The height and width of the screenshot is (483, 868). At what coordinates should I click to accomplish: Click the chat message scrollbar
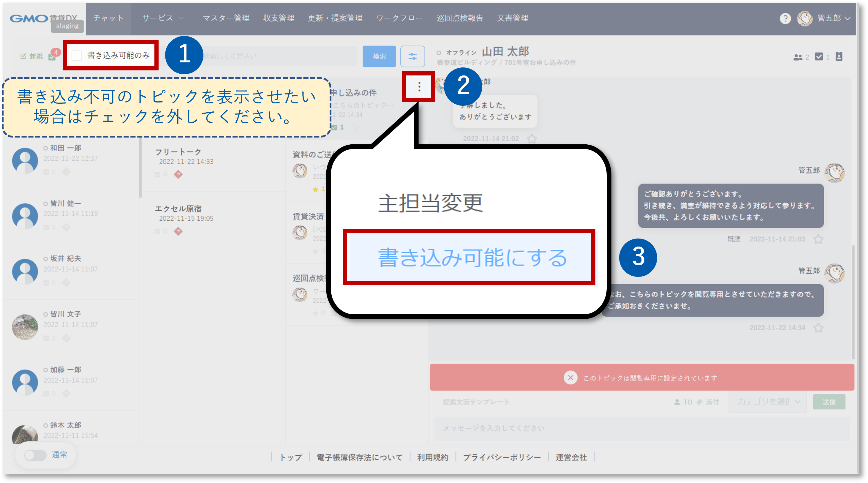tap(853, 302)
